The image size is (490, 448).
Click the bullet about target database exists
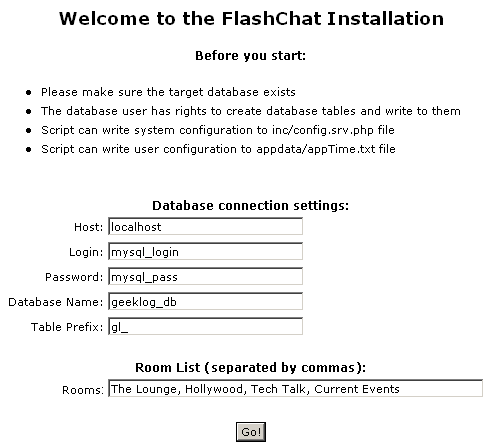(x=168, y=92)
